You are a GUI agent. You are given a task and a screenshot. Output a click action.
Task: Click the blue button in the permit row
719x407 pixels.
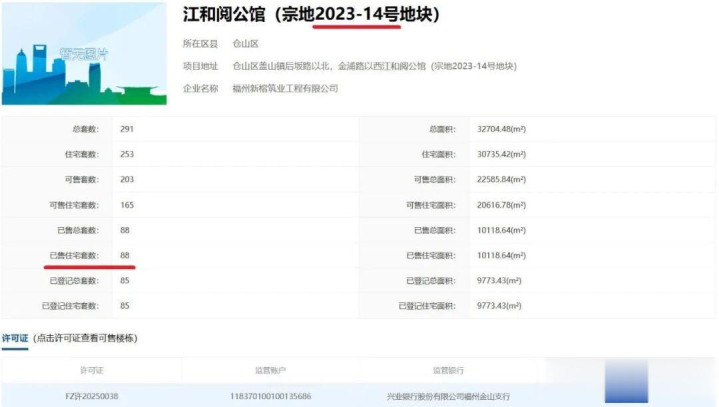coord(626,381)
